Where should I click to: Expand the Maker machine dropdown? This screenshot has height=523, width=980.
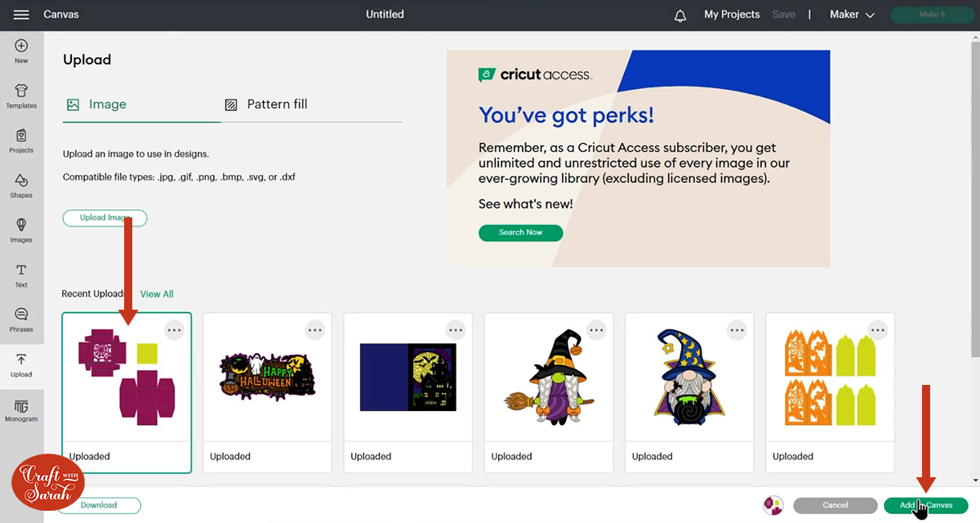pyautogui.click(x=852, y=15)
